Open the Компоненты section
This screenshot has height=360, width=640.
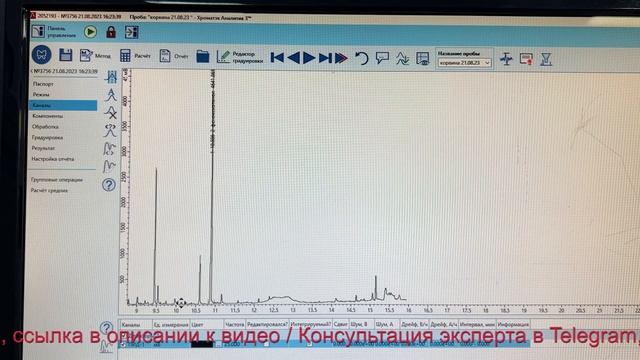[48, 116]
